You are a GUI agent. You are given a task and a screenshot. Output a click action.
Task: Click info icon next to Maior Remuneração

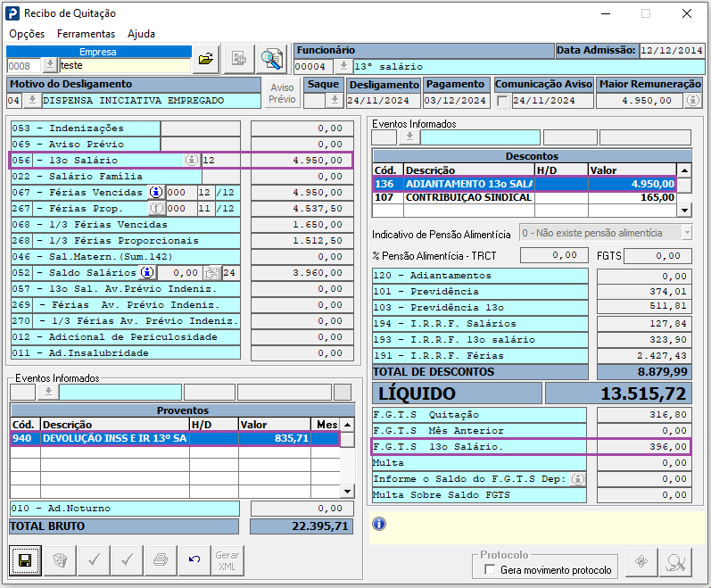pos(692,101)
